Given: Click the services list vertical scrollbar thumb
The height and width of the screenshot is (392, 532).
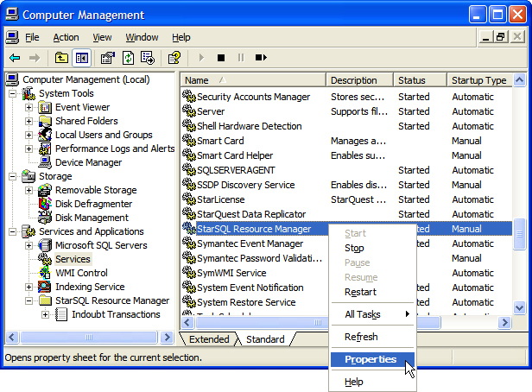Looking at the screenshot, I should pos(519,234).
